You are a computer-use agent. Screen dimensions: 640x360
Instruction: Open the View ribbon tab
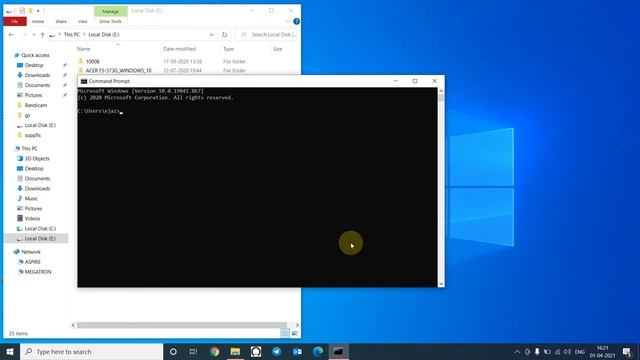point(83,21)
